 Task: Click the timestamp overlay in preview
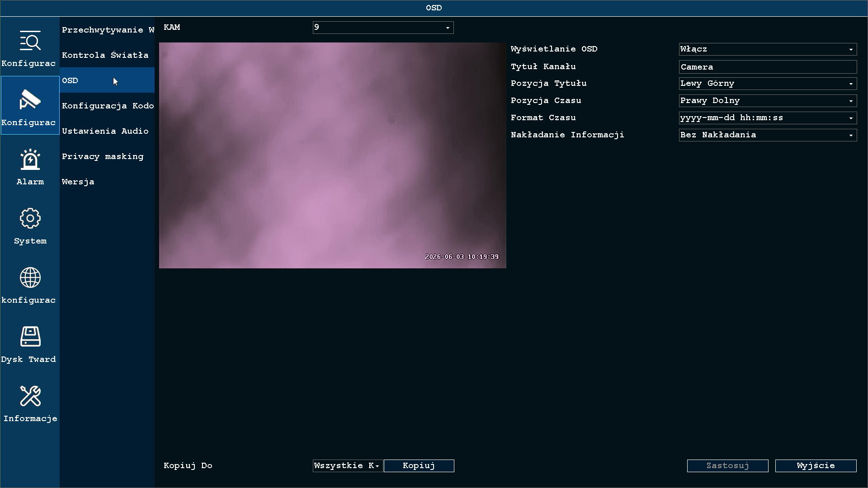coord(462,257)
